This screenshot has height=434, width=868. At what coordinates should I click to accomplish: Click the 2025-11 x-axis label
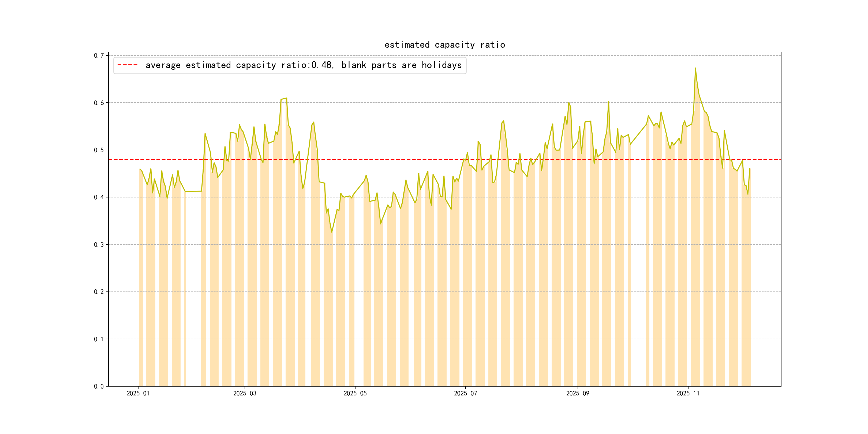point(688,393)
